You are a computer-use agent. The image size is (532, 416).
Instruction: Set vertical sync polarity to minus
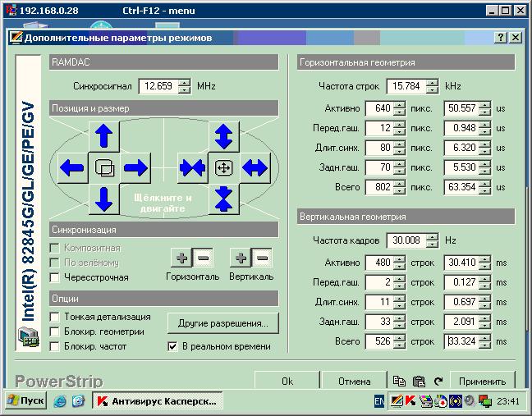262,258
